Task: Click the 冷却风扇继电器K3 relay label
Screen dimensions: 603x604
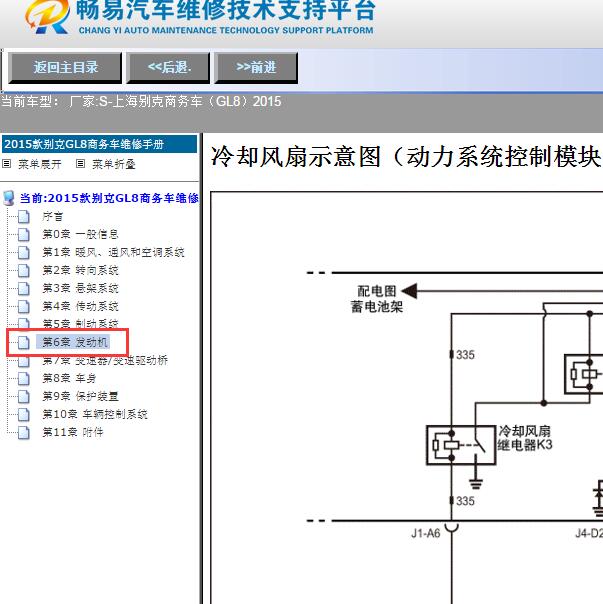Action: pyautogui.click(x=525, y=438)
